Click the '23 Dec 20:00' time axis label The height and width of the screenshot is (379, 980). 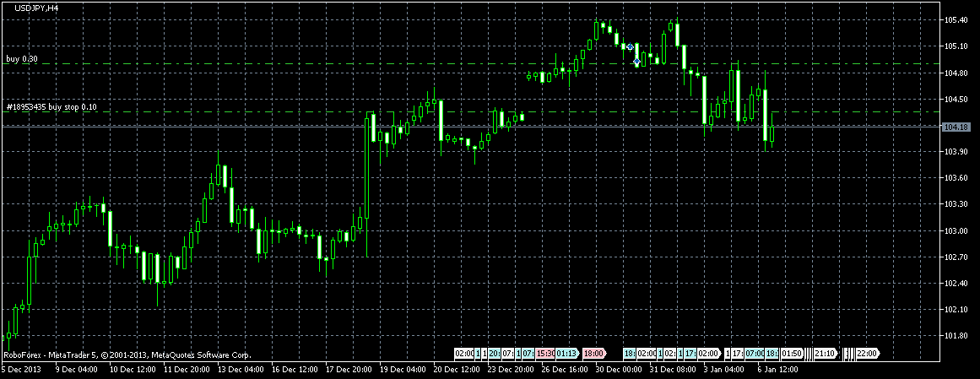(510, 369)
